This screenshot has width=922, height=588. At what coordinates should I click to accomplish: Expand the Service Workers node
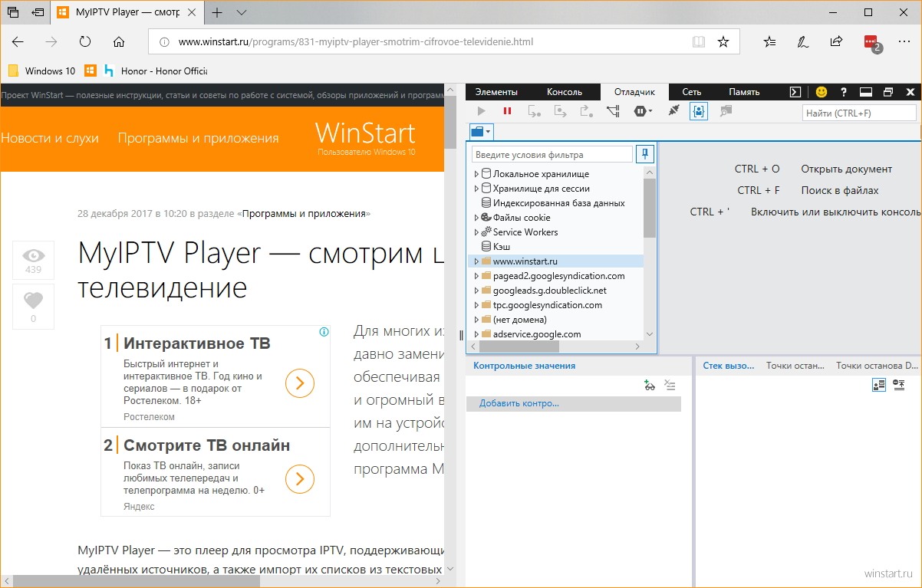coord(476,232)
